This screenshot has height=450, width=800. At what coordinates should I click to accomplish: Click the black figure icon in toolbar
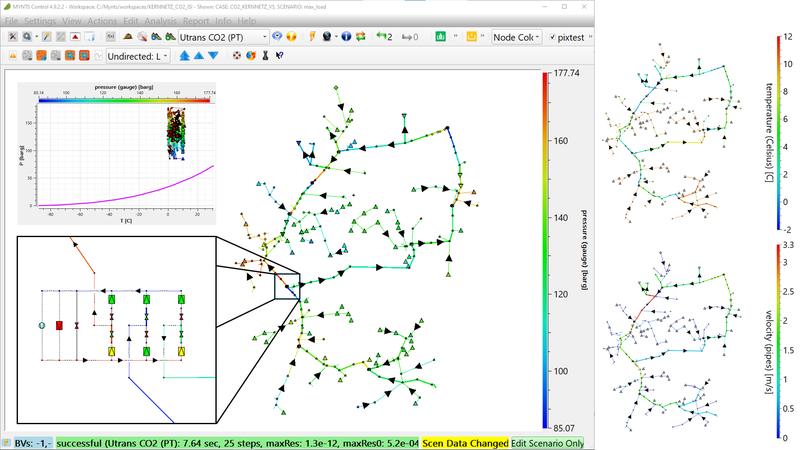[x=265, y=56]
